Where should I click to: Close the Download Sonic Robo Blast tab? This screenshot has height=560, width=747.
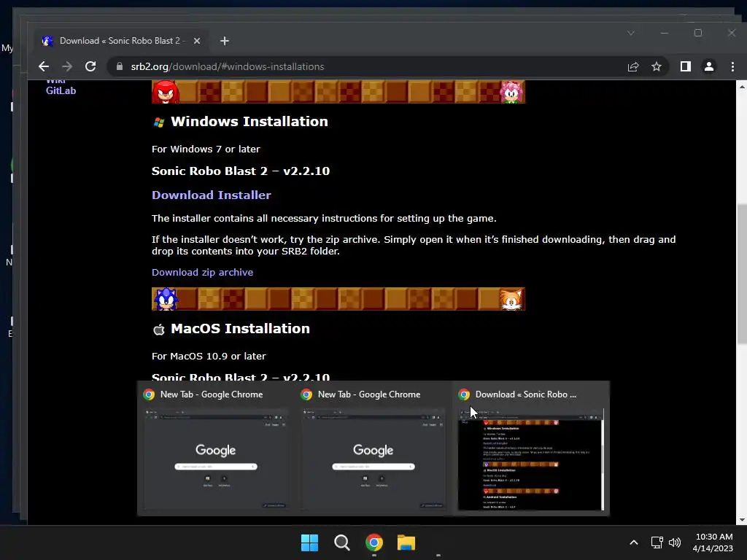pos(197,41)
